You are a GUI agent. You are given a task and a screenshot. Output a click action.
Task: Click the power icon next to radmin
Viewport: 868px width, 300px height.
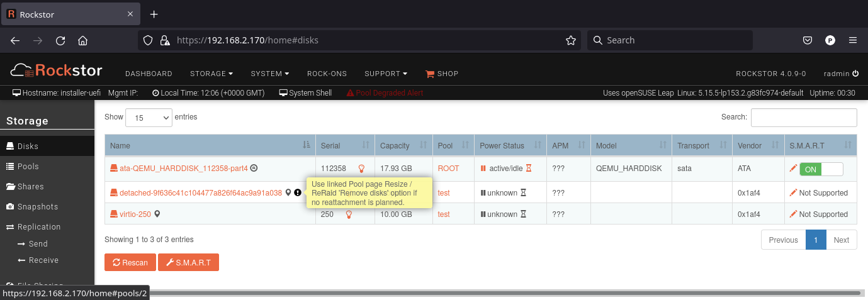pyautogui.click(x=855, y=74)
